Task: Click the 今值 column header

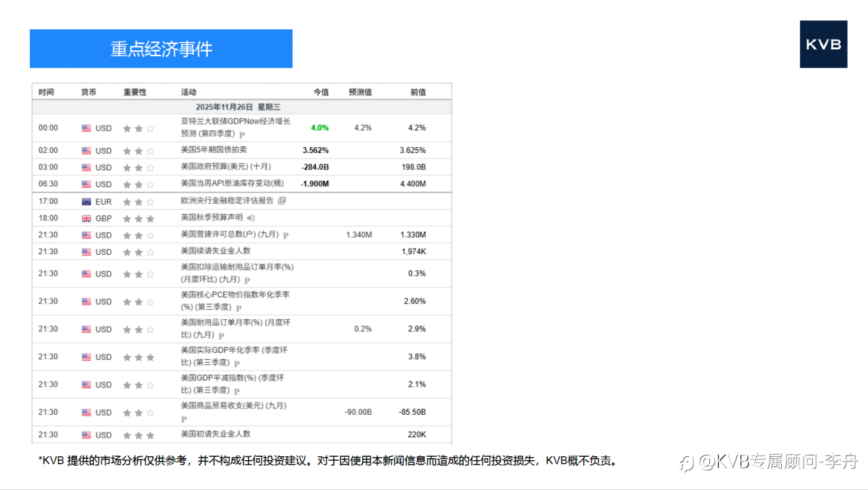Action: [x=321, y=92]
